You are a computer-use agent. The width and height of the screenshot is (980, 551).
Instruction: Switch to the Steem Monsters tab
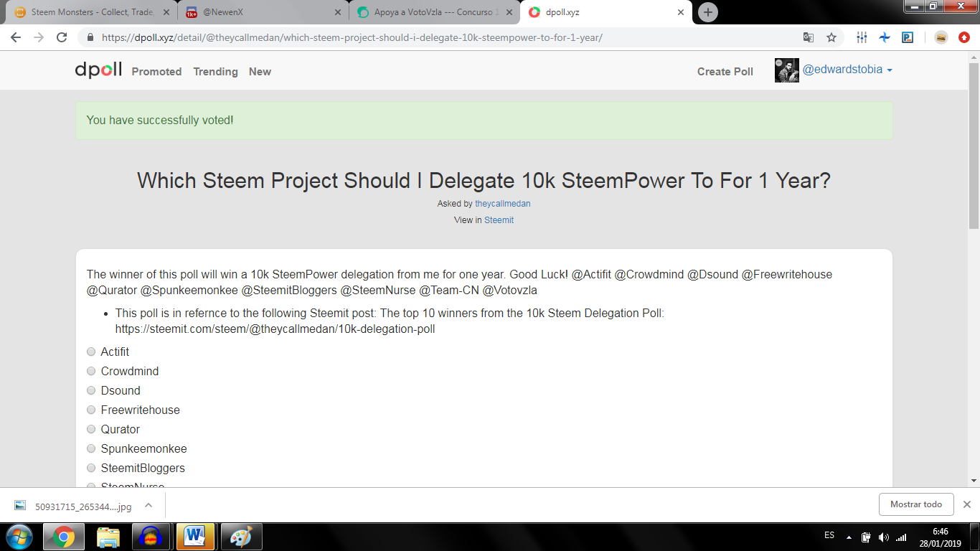click(92, 12)
